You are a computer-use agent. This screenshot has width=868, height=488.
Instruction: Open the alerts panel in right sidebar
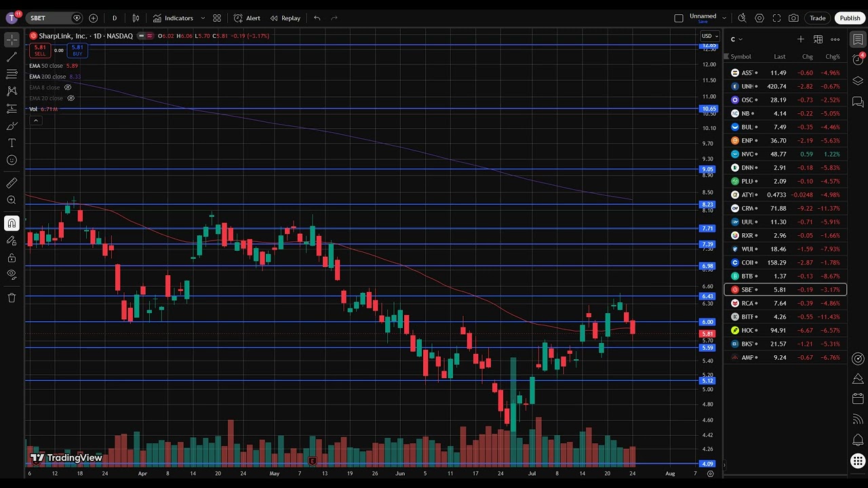[x=858, y=60]
